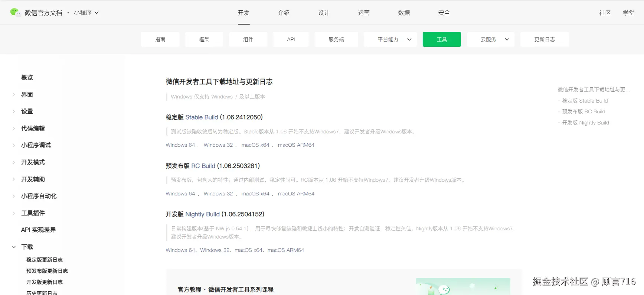Select the 设计 top navigation tab
Image resolution: width=644 pixels, height=295 pixels.
click(x=324, y=13)
